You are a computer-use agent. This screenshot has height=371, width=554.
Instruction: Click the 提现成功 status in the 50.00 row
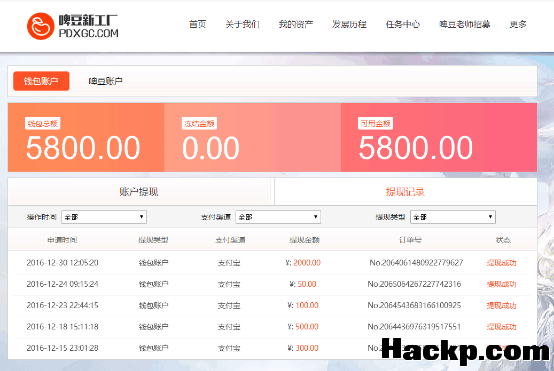(502, 284)
